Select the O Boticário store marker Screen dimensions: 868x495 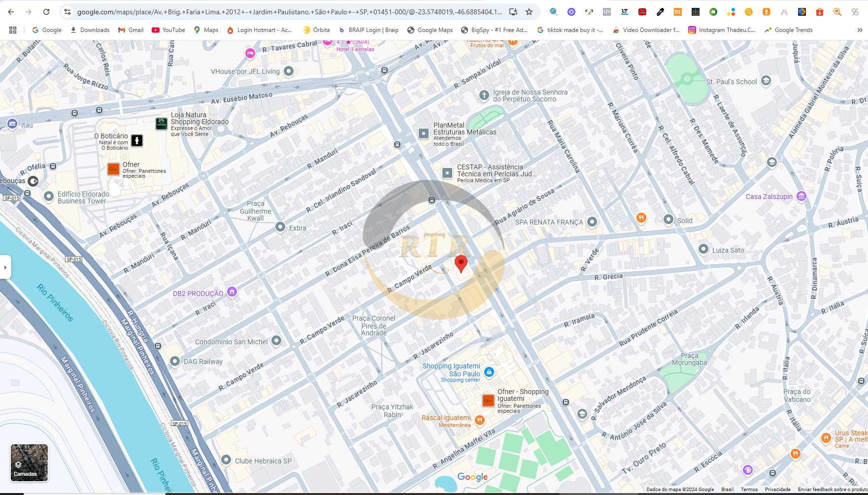(137, 140)
